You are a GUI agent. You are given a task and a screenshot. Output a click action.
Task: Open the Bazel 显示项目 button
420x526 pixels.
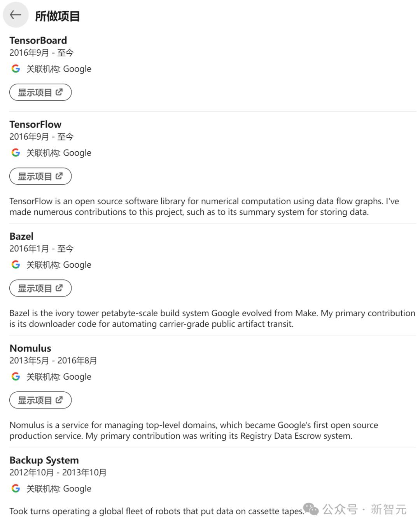tap(40, 288)
